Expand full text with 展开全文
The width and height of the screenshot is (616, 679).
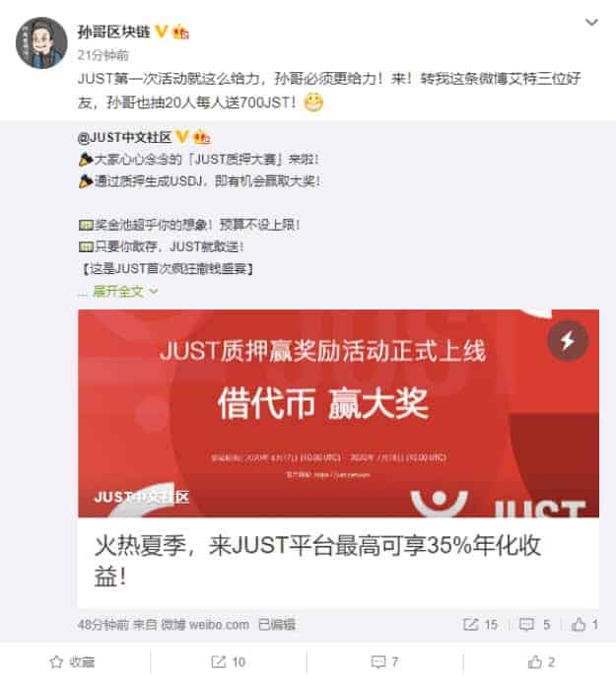click(x=125, y=292)
